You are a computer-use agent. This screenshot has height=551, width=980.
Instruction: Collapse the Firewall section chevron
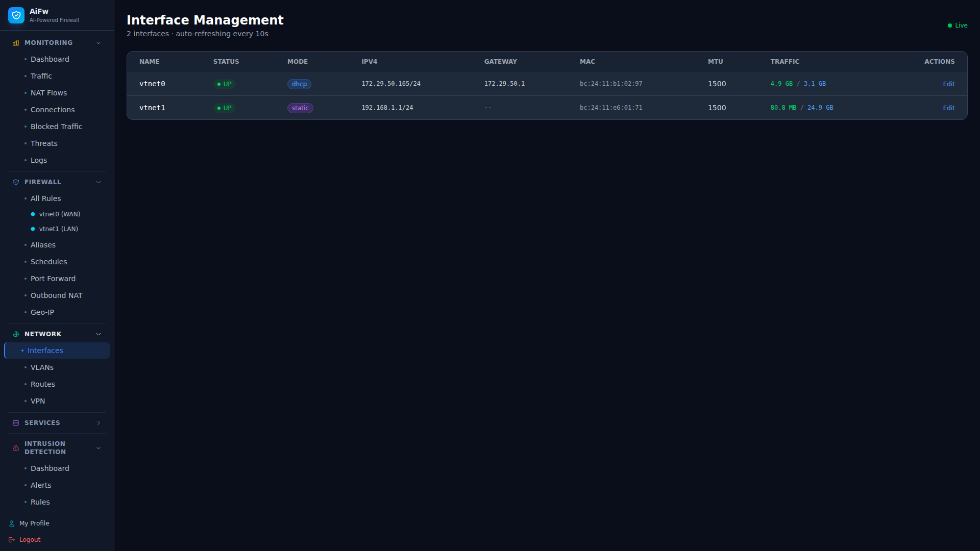pos(99,182)
